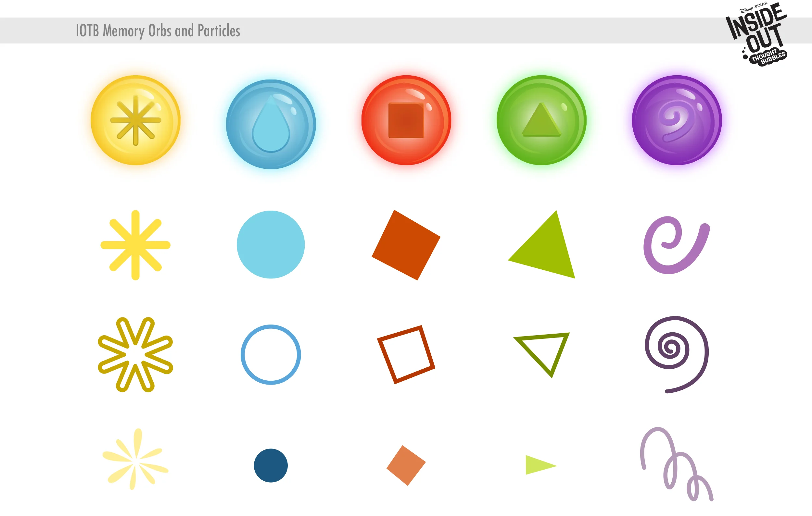Click the yellow asterisk memory orb

135,120
